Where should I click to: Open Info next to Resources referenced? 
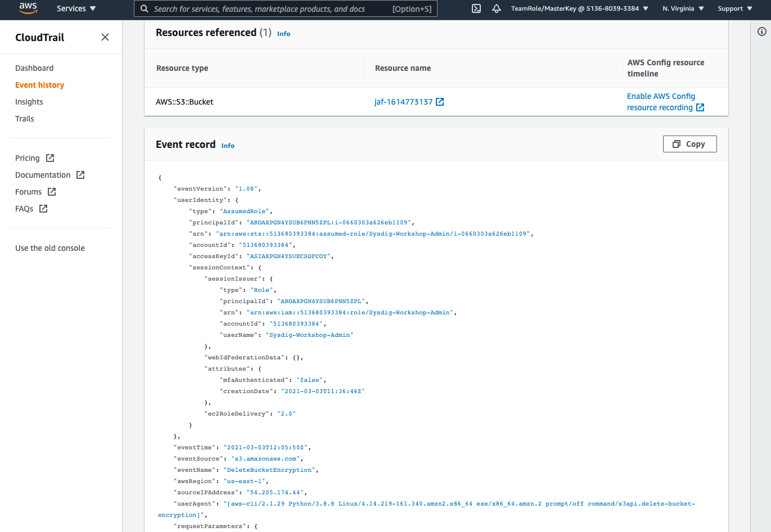(283, 34)
